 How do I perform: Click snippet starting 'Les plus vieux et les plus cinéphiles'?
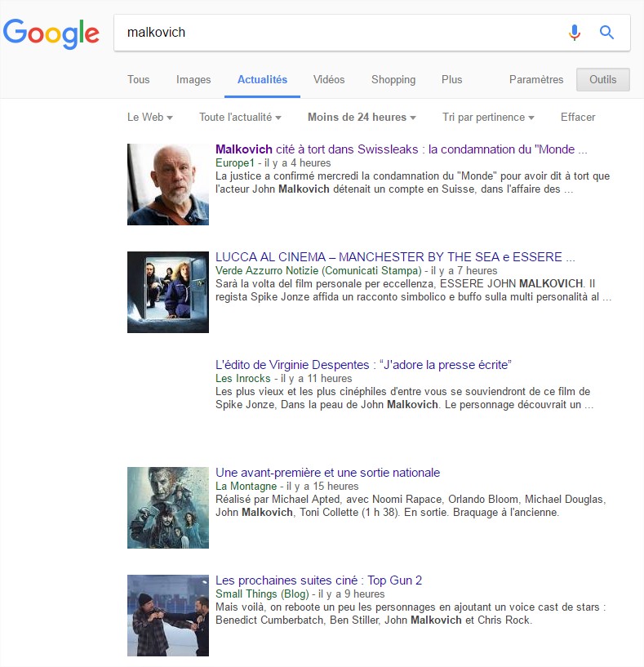point(404,398)
